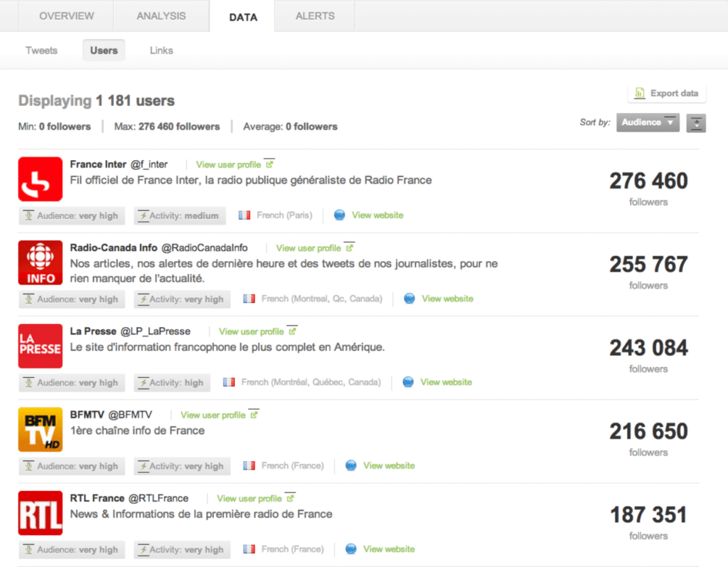This screenshot has width=728, height=567.
Task: Click lightning icon in Radio-Canada Info activity badge
Action: [144, 300]
